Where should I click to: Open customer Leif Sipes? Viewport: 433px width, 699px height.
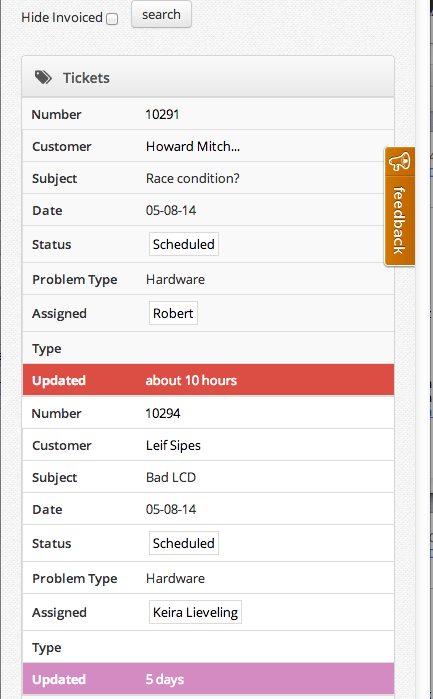click(173, 445)
